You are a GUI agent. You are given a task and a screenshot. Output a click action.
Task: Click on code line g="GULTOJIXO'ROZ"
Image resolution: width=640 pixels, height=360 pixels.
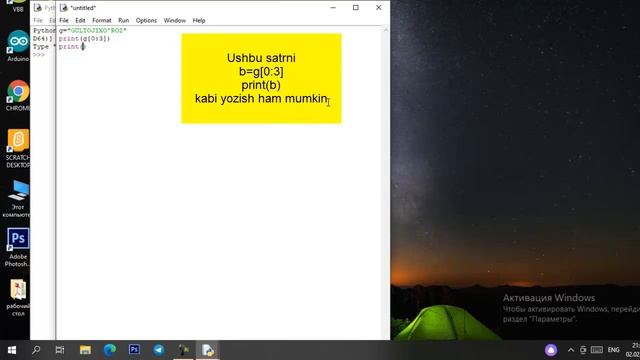pos(93,31)
